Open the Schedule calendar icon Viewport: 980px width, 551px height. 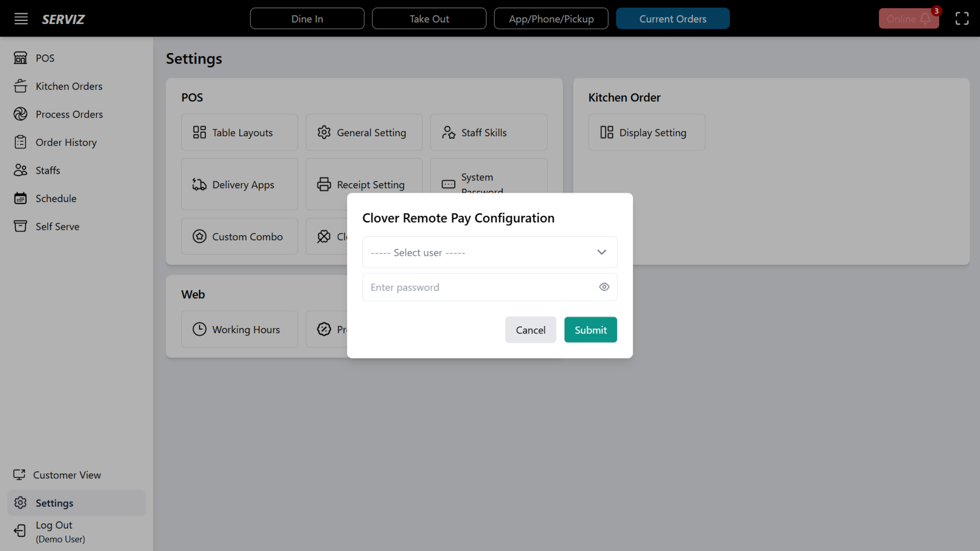tap(20, 198)
